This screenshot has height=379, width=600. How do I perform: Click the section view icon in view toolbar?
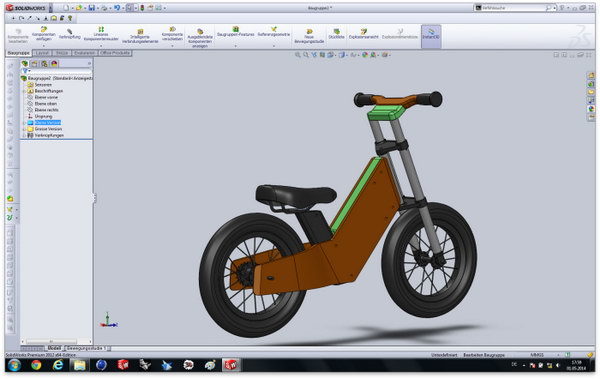click(x=322, y=55)
